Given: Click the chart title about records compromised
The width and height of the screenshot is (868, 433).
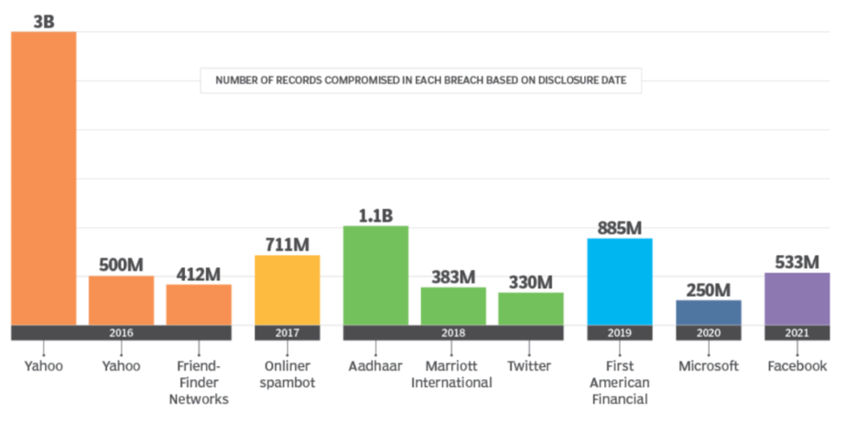Looking at the screenshot, I should [421, 82].
